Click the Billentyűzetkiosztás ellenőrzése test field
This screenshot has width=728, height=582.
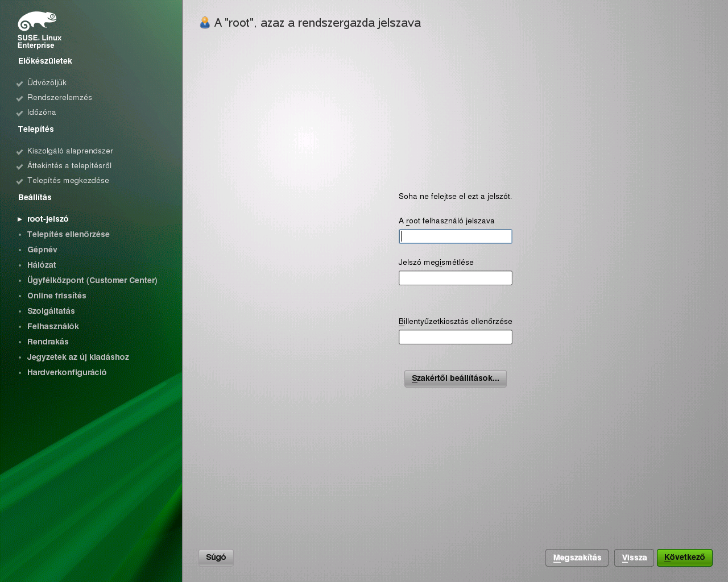point(456,337)
